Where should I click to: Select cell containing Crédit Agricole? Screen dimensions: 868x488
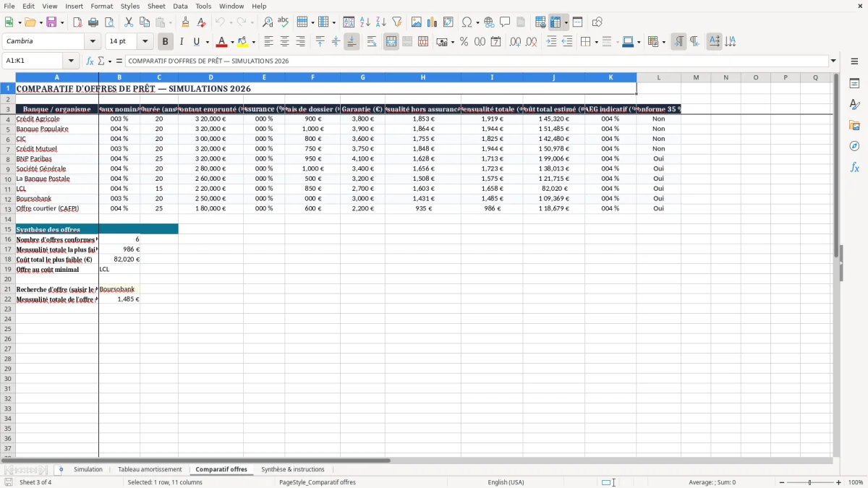coord(57,119)
